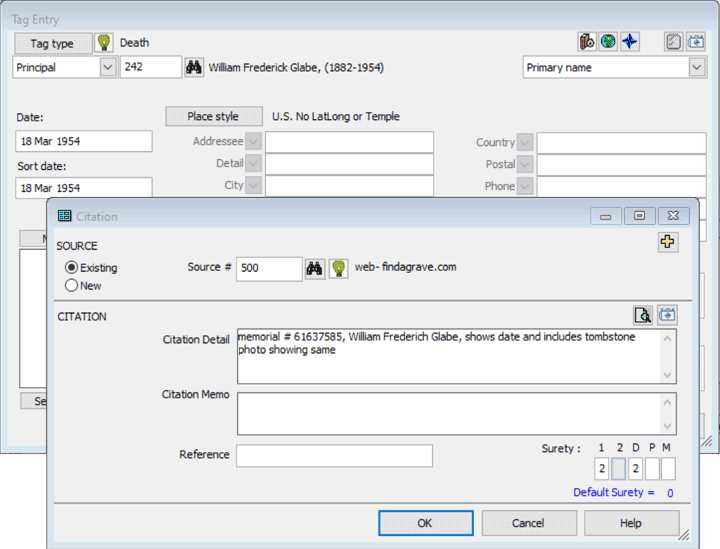Select the Existing source radio button
The height and width of the screenshot is (549, 720).
71,268
